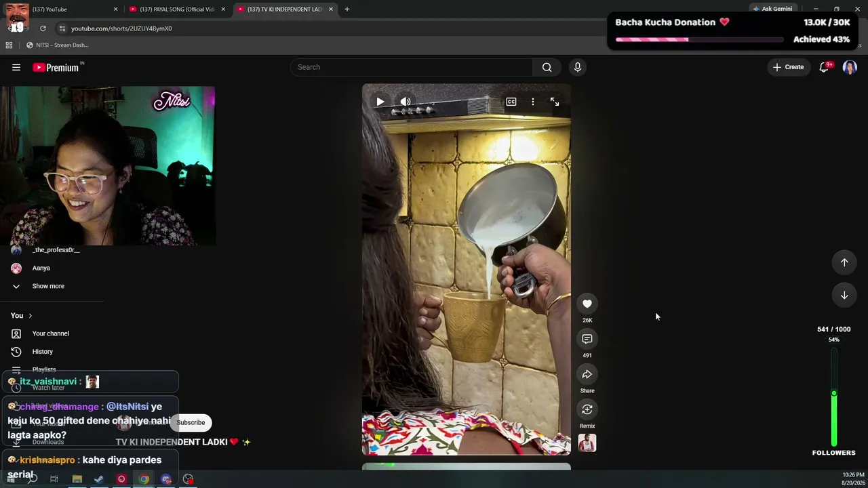Open Playlists in sidebar
Viewport: 868px width, 488px height.
click(x=44, y=369)
